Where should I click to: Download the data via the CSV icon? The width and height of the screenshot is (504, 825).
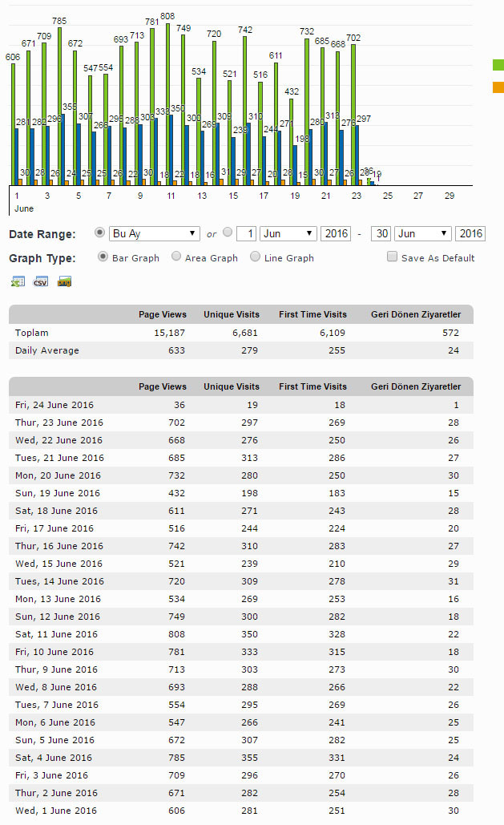tap(41, 281)
